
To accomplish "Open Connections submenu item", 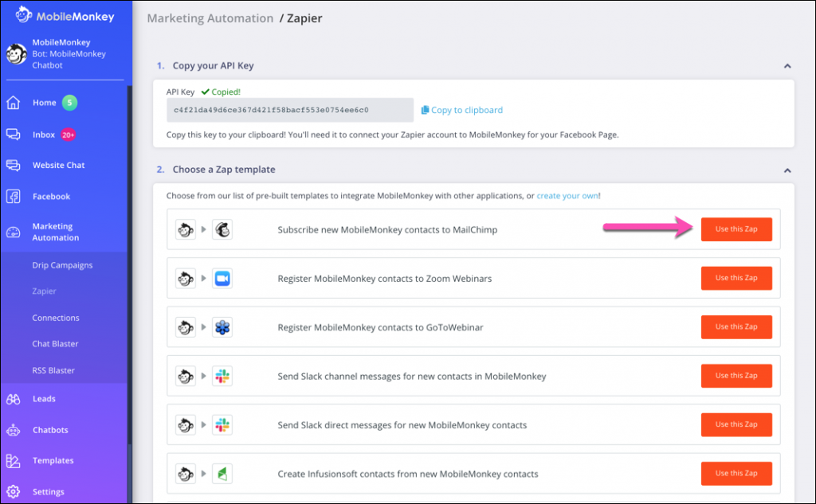I will [56, 318].
